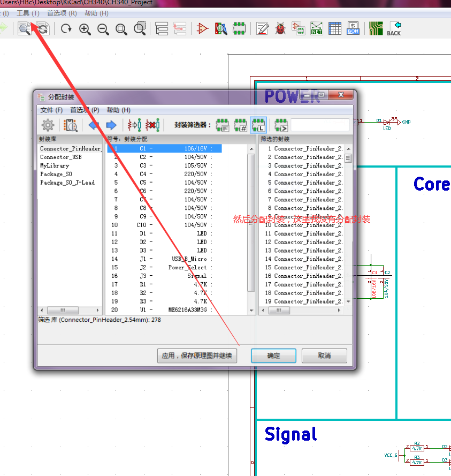
Task: Click the footprint filter search field
Action: click(320, 125)
